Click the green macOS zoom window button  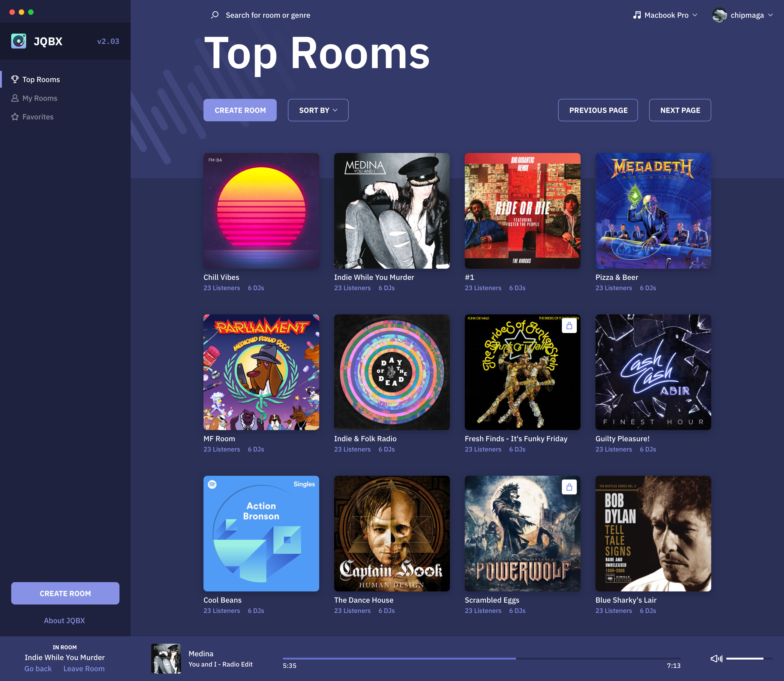31,12
